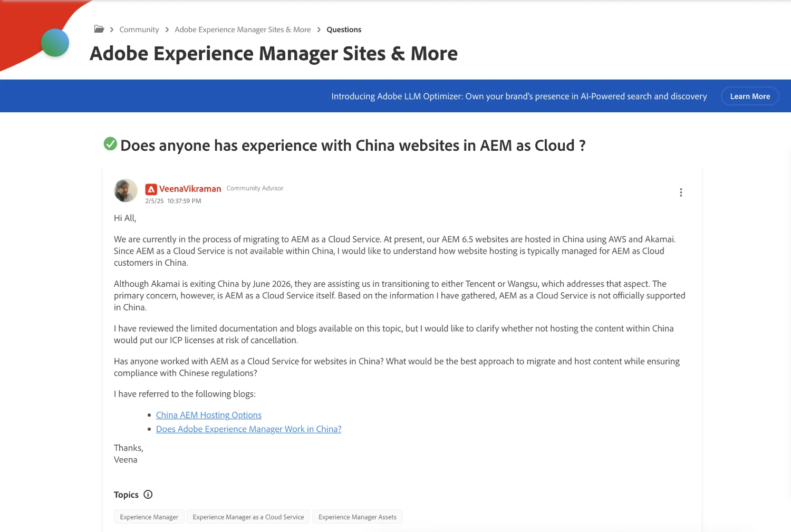Click the chevron before Questions breadcrumb
This screenshot has width=791, height=532.
(319, 30)
